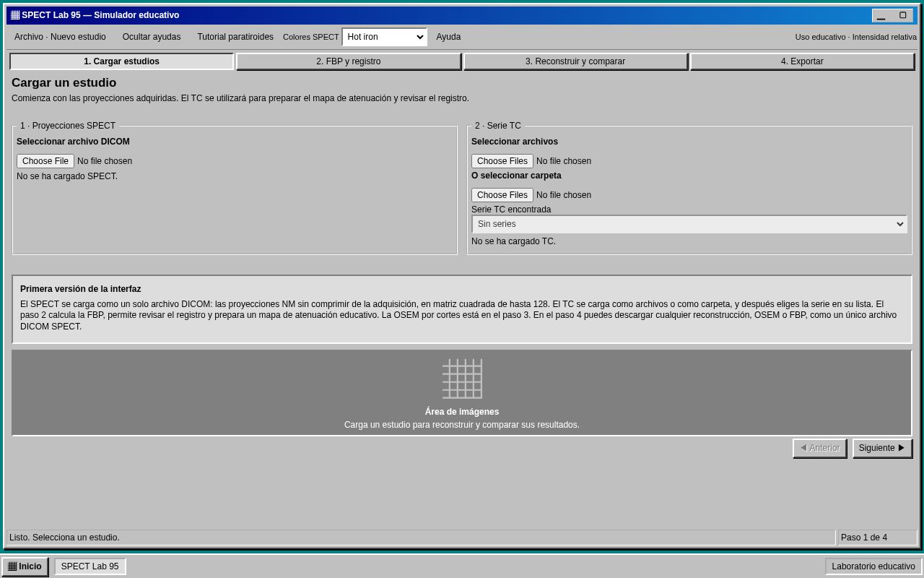924x578 pixels.
Task: Click the grid icon on the Inicio button
Action: point(12,566)
